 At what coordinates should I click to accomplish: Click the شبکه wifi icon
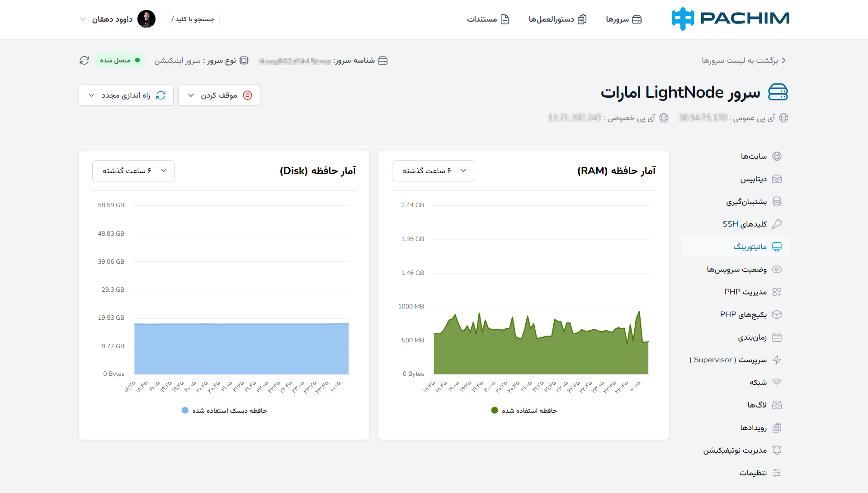tap(777, 383)
